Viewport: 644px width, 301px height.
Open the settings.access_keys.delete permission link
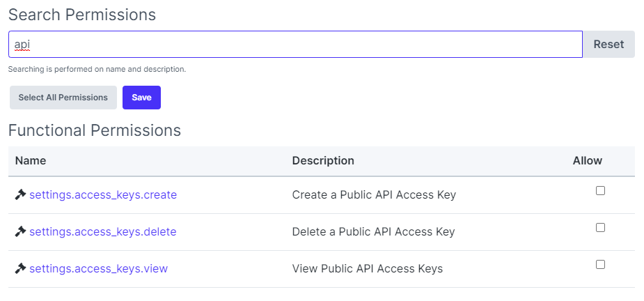[x=103, y=232]
